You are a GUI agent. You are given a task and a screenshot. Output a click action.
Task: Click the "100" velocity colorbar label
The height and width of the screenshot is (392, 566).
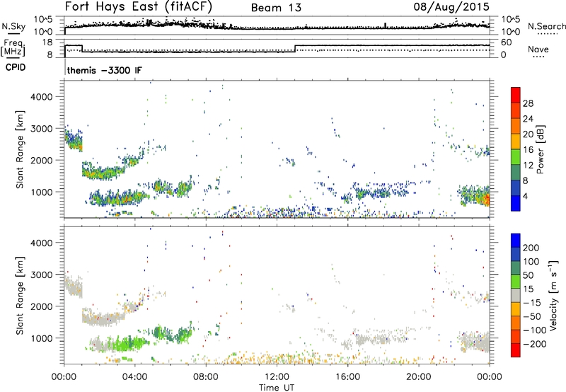(531, 262)
